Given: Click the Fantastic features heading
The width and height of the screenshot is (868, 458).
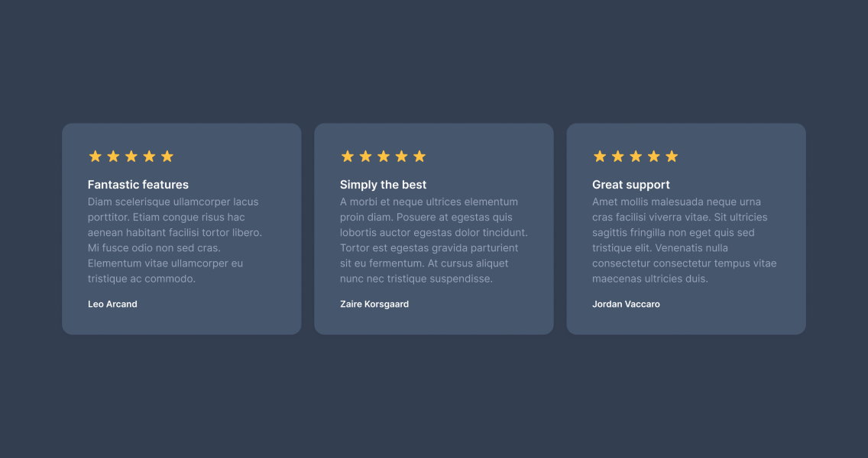Looking at the screenshot, I should pyautogui.click(x=138, y=185).
